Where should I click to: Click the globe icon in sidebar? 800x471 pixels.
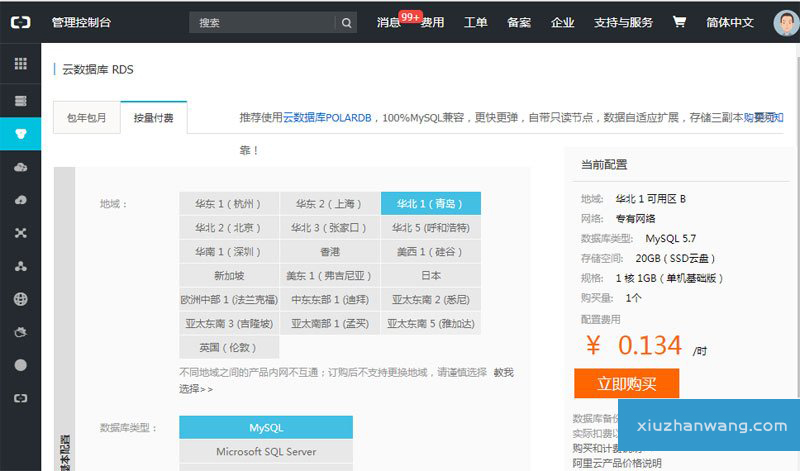click(20, 299)
